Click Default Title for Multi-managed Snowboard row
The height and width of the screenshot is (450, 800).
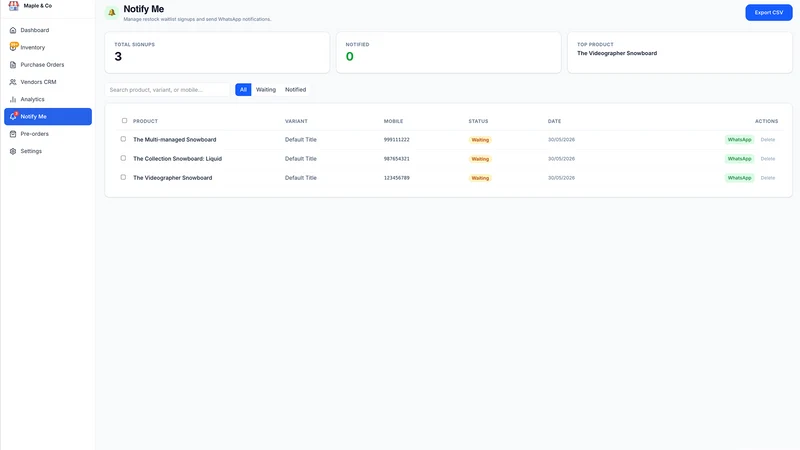coord(301,139)
